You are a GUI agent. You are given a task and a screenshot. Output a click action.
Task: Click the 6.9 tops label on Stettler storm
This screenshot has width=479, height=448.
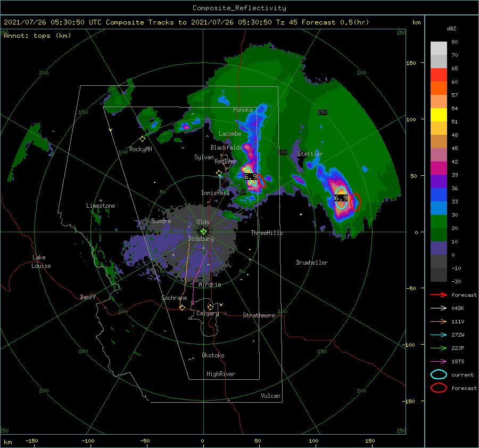tap(341, 198)
